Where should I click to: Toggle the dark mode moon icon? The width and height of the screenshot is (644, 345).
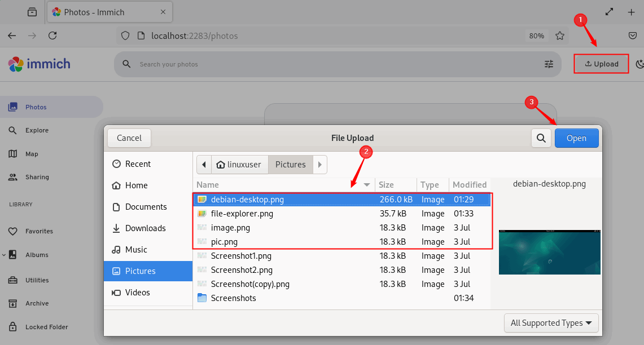point(639,64)
